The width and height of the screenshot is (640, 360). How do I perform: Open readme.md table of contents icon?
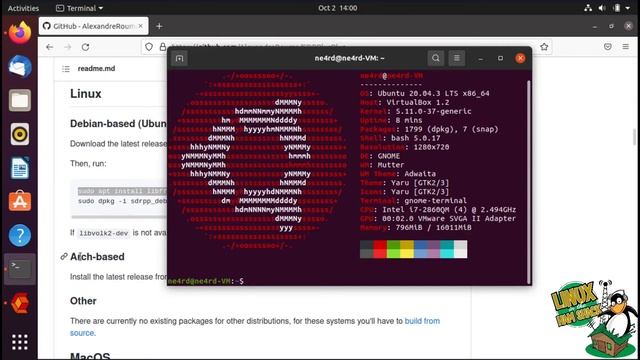(x=66, y=69)
